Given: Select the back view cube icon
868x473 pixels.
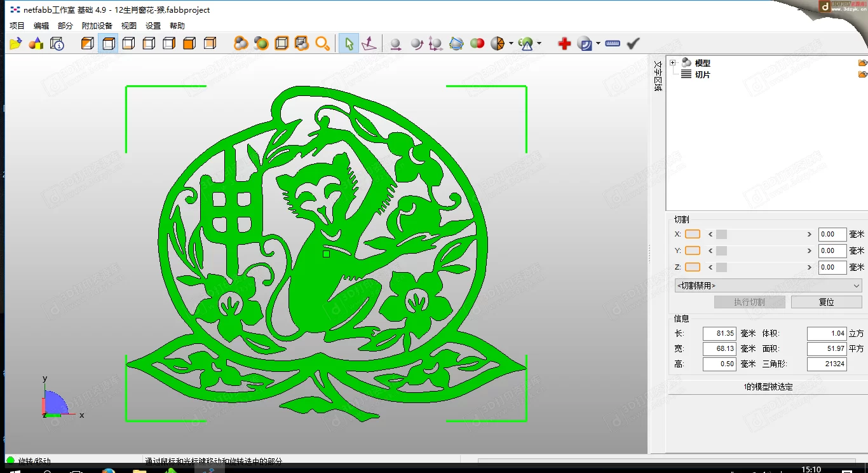Looking at the screenshot, I should point(210,43).
